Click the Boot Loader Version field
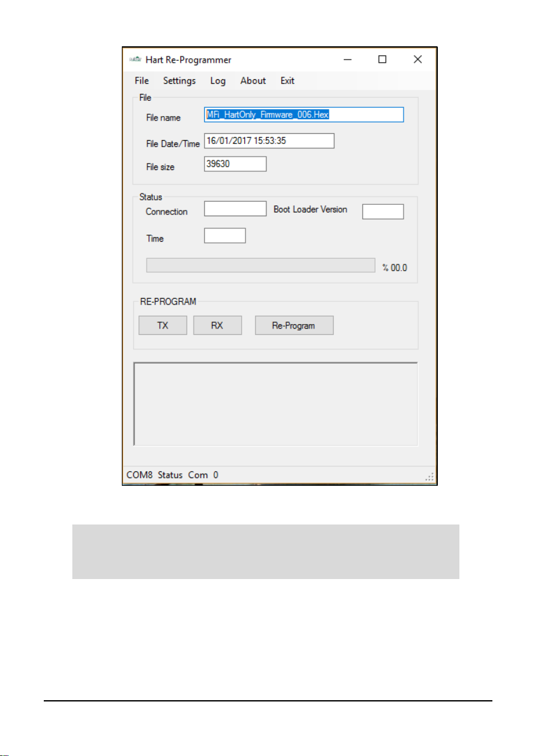 383,212
